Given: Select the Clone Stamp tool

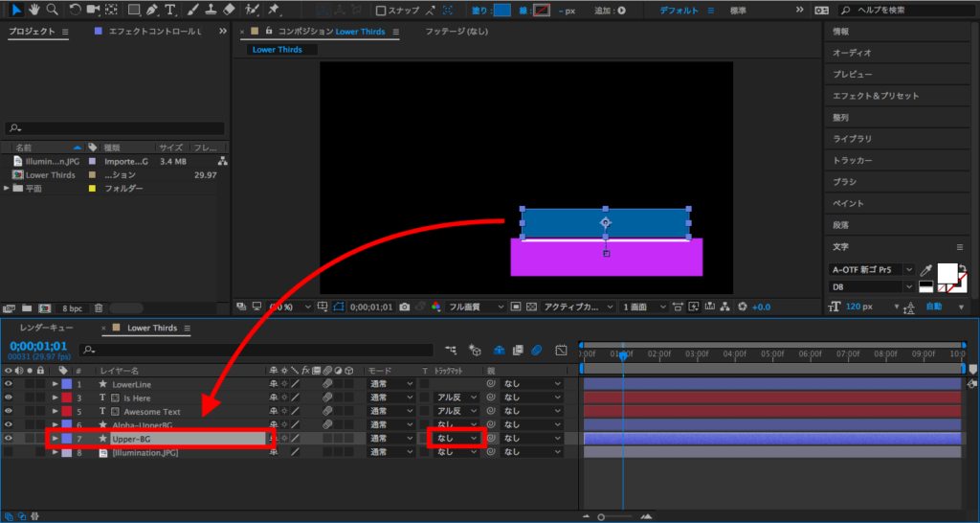Looking at the screenshot, I should (x=211, y=10).
